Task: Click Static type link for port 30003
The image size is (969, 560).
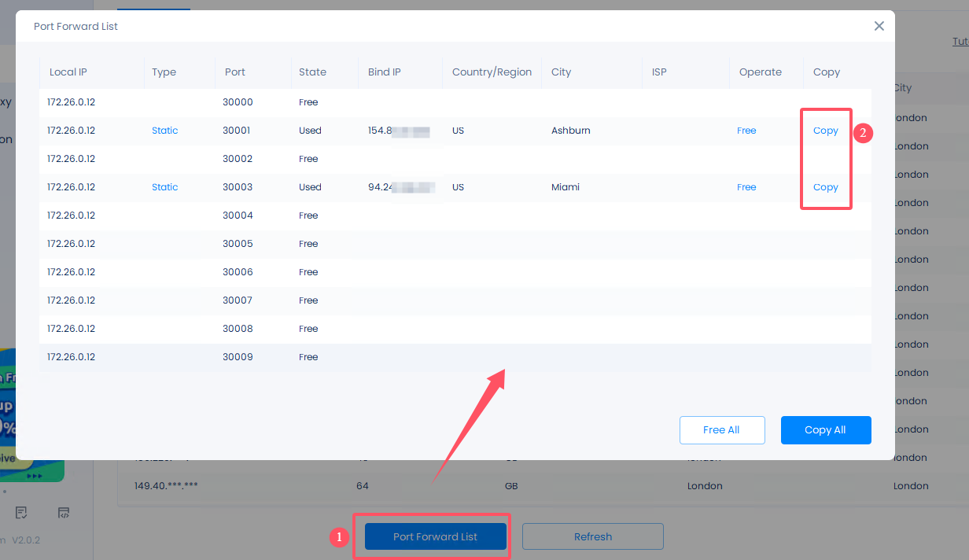Action: 164,187
